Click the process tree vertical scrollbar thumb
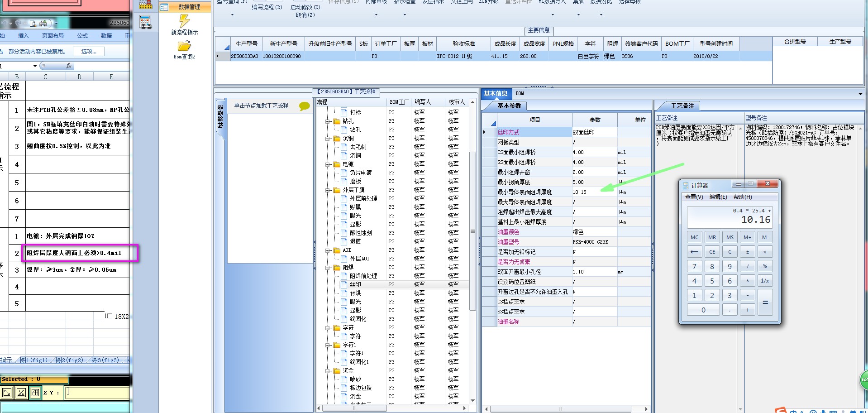Screen dimensions: 868x413 473,231
